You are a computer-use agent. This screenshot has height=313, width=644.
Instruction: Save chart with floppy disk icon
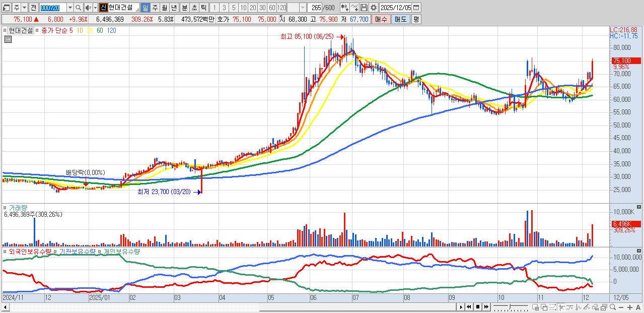point(364,8)
